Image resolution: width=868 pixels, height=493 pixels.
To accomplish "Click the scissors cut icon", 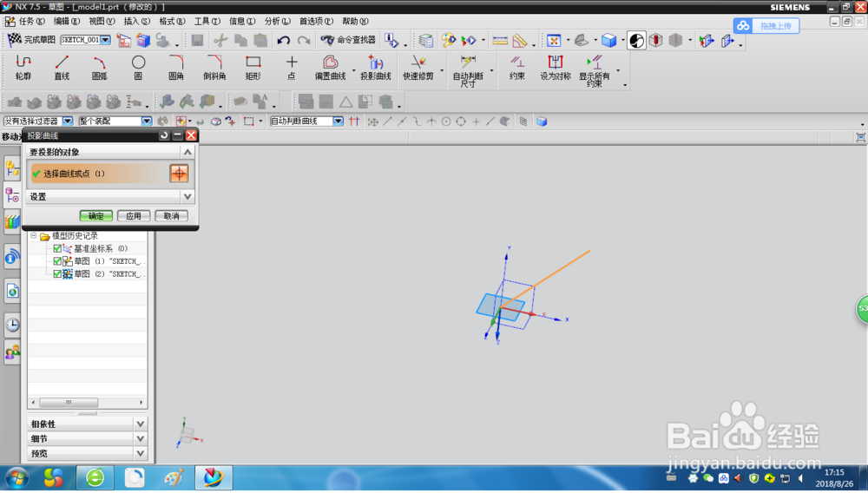I will [220, 41].
